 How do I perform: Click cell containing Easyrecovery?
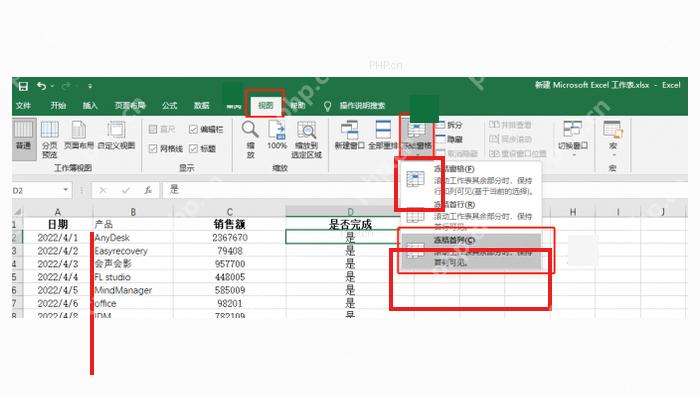pos(133,251)
